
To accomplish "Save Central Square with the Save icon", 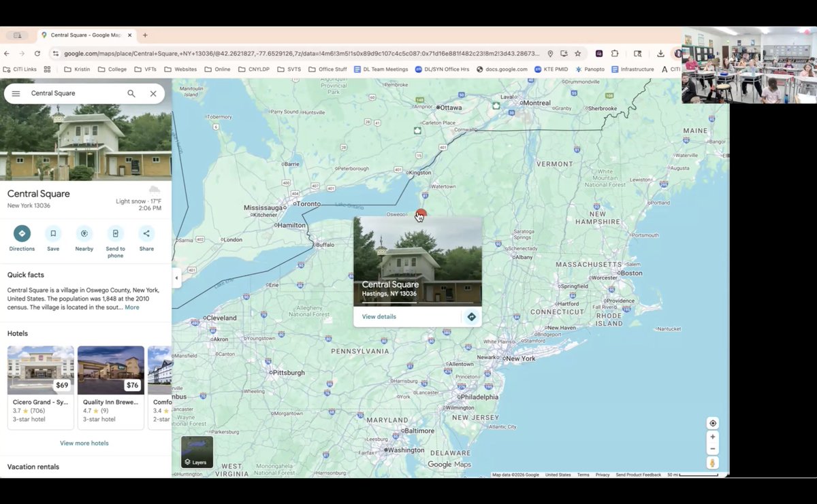I will click(53, 238).
